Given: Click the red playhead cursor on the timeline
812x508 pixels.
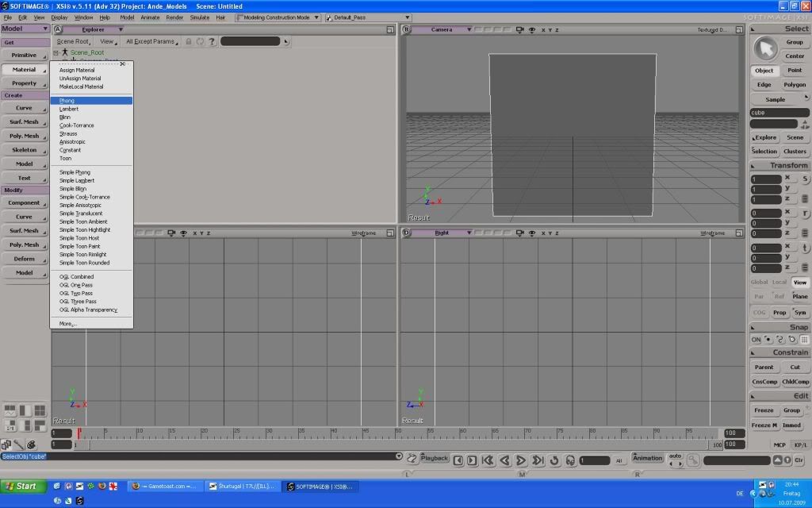Looking at the screenshot, I should click(79, 433).
